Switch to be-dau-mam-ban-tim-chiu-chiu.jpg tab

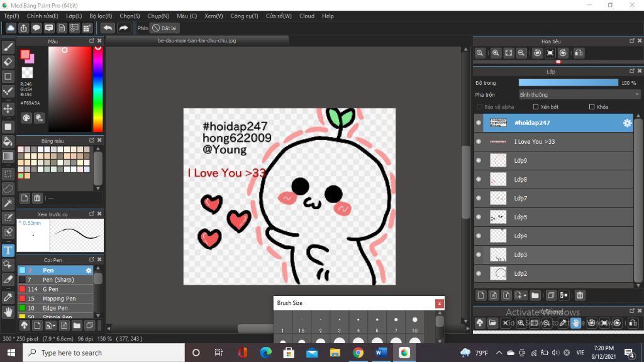pyautogui.click(x=197, y=41)
